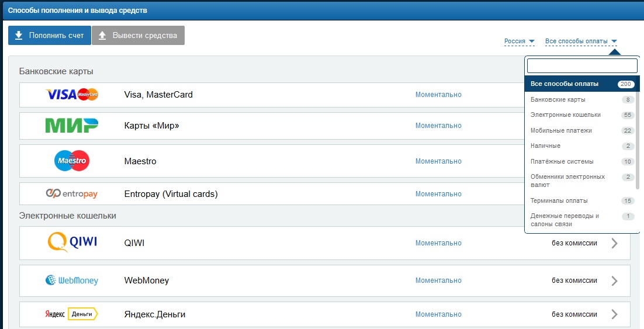The image size is (644, 329).
Task: Click the Яндекс Деньги logo
Action: point(72,314)
